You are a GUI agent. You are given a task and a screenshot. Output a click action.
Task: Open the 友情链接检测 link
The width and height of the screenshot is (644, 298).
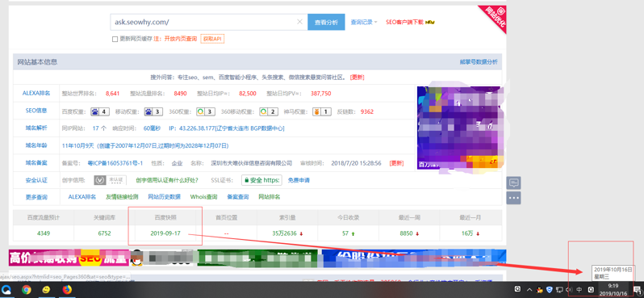tap(122, 197)
